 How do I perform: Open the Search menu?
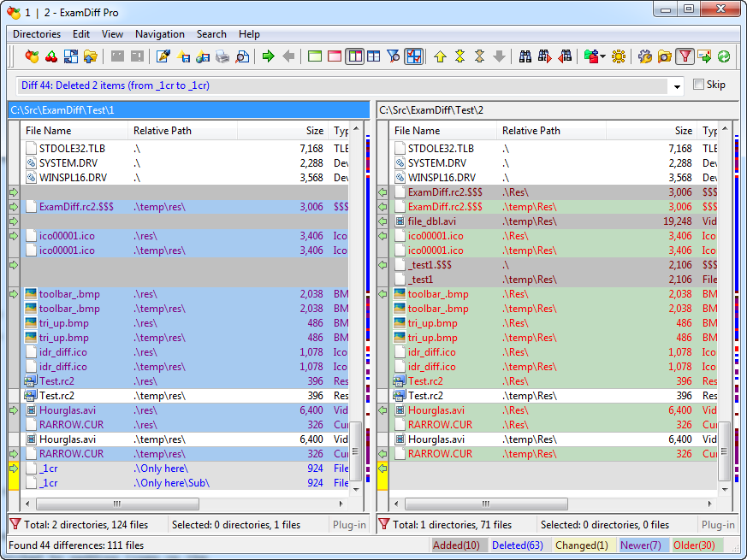tap(211, 34)
